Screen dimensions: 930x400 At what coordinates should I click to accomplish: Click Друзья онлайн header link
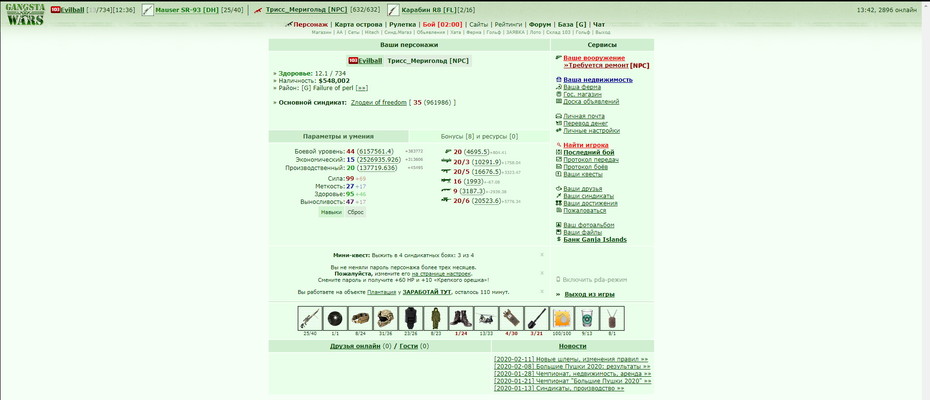[355, 346]
